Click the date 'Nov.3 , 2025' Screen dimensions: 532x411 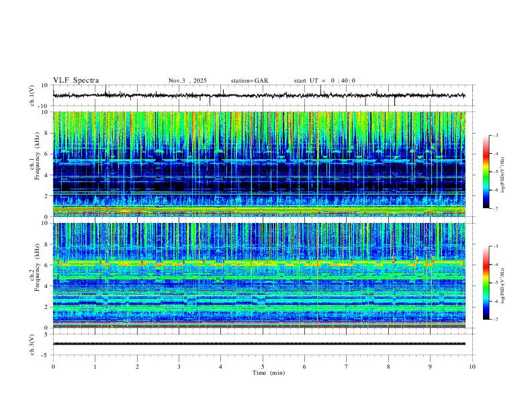[187, 81]
